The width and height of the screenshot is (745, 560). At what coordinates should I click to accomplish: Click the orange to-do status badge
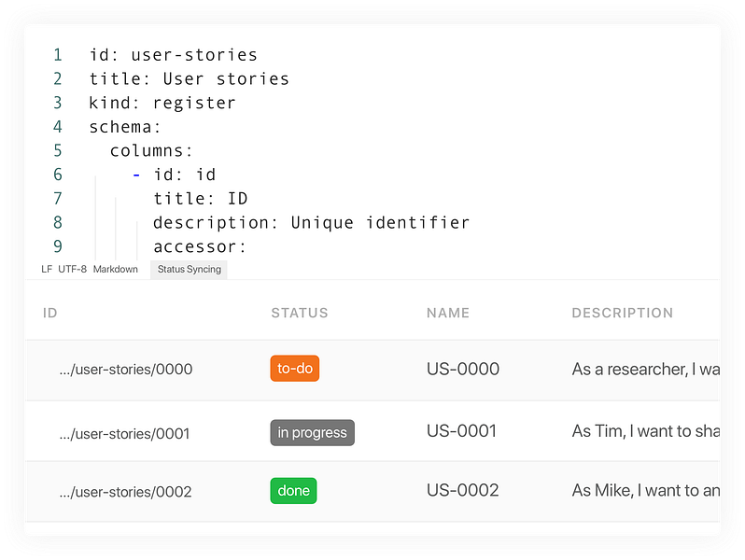[295, 369]
